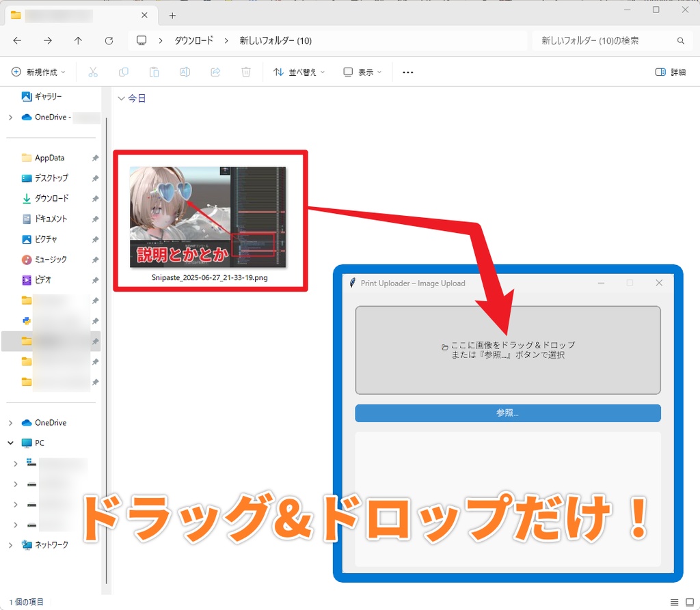
Task: Open the 並べ替え sort dropdown
Action: [x=299, y=72]
